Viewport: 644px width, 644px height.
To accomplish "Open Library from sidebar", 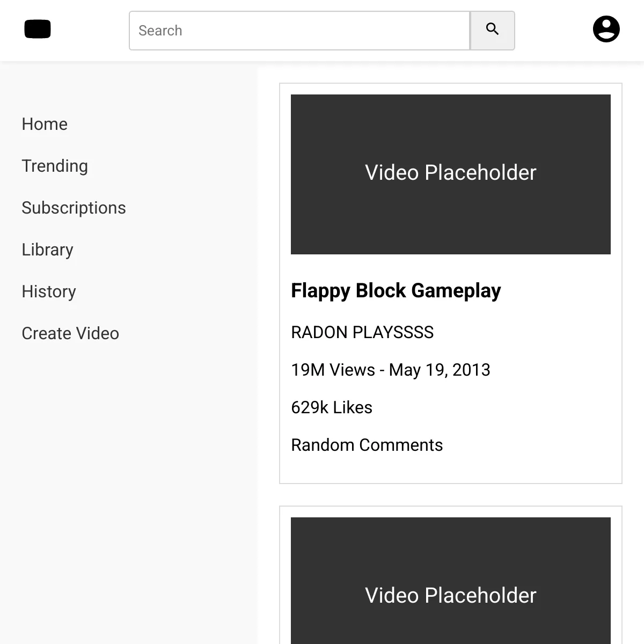I will (x=47, y=250).
